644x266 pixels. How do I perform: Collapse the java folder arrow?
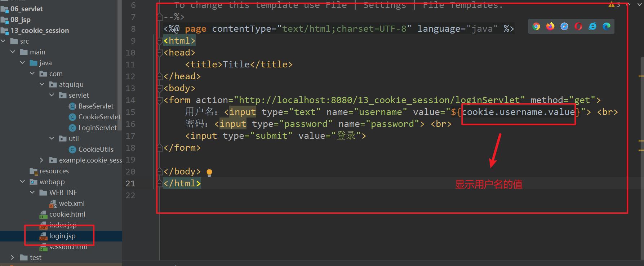tap(23, 63)
